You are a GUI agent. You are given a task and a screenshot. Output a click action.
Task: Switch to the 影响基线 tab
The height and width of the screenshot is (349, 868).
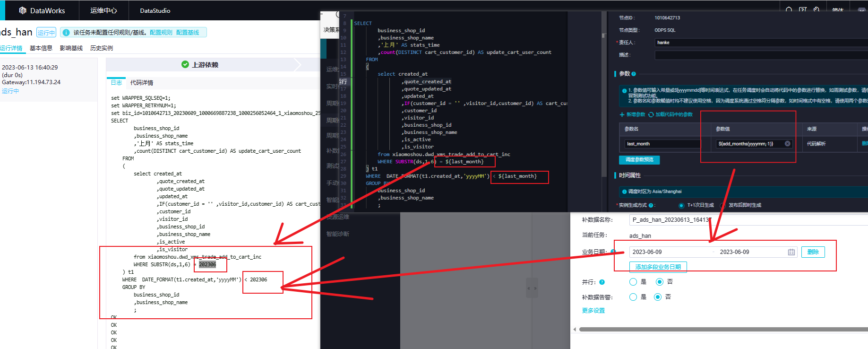click(71, 48)
